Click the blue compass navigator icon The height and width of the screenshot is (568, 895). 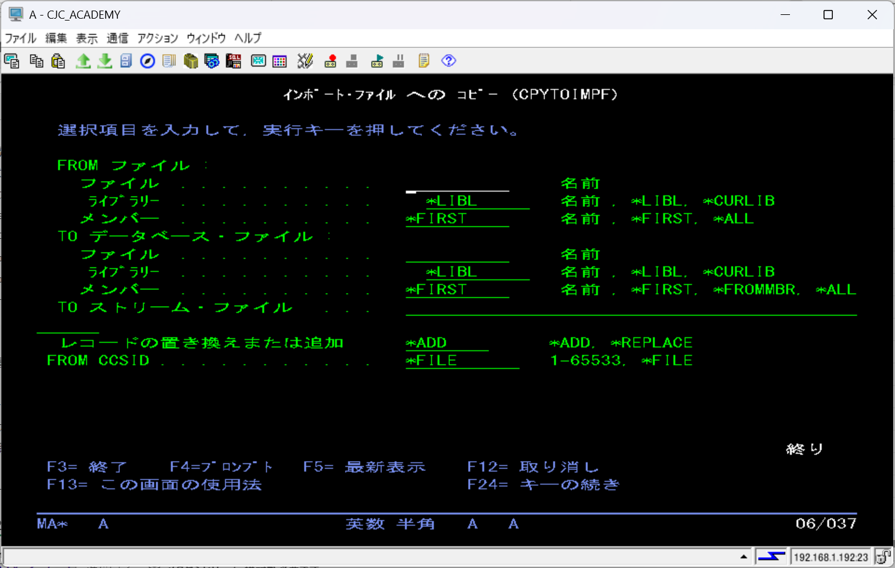tap(147, 61)
